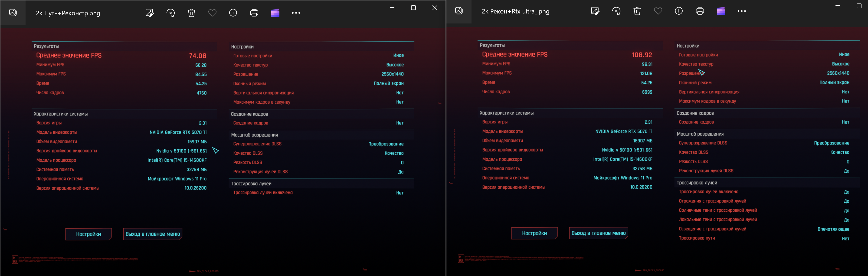868x276 pixels.
Task: Click Настройки button in left screenshot
Action: point(88,234)
